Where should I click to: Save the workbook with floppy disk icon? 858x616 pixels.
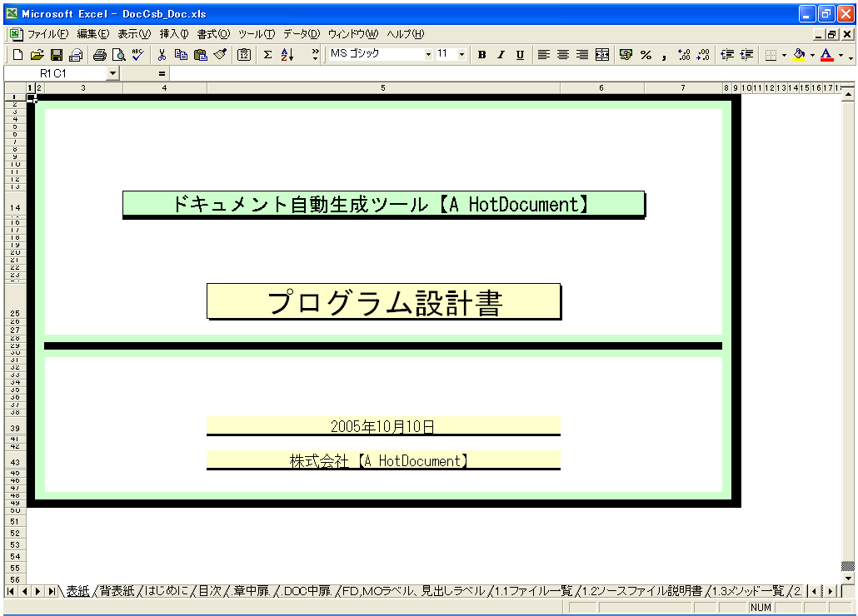pyautogui.click(x=57, y=55)
